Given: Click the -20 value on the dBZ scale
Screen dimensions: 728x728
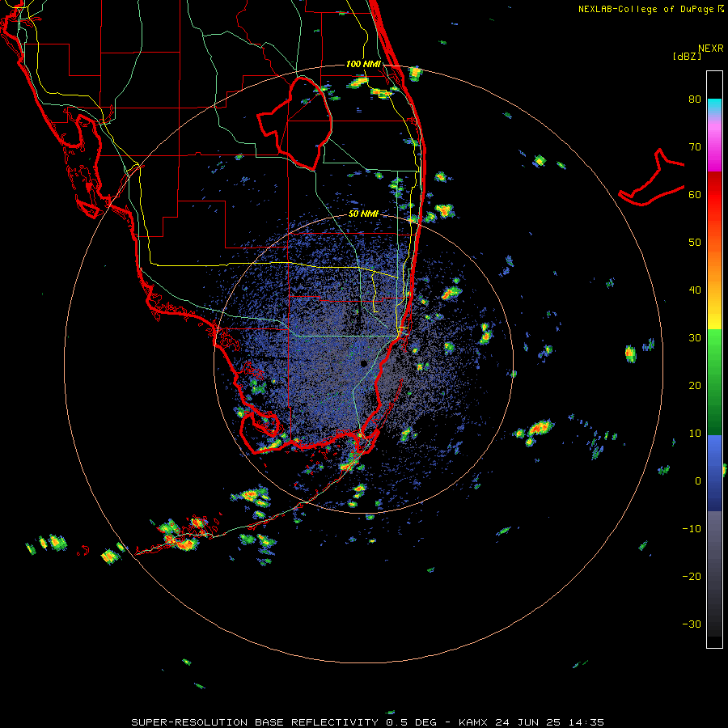Looking at the screenshot, I should (x=692, y=576).
